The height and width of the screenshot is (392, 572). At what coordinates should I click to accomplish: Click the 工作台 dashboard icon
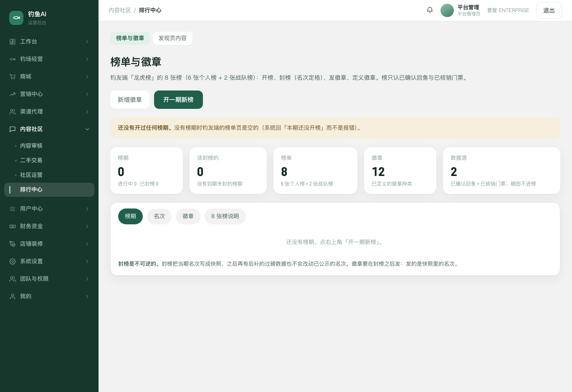pyautogui.click(x=13, y=42)
